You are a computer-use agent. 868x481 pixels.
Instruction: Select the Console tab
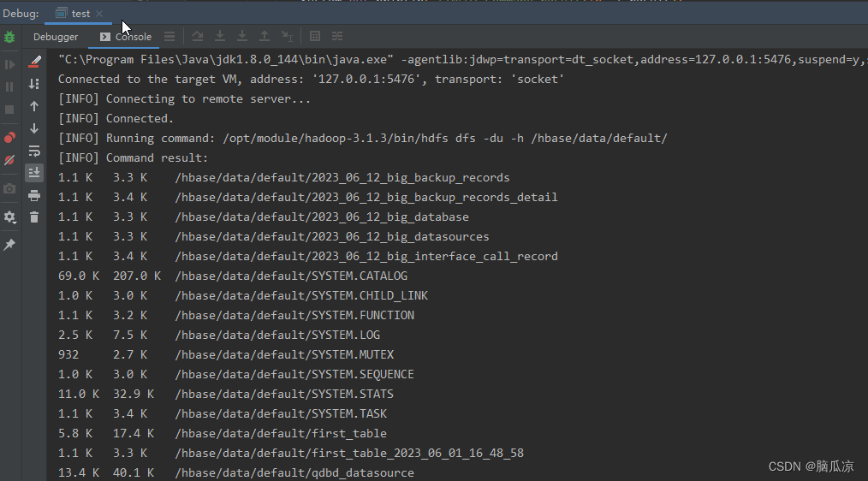pos(126,37)
